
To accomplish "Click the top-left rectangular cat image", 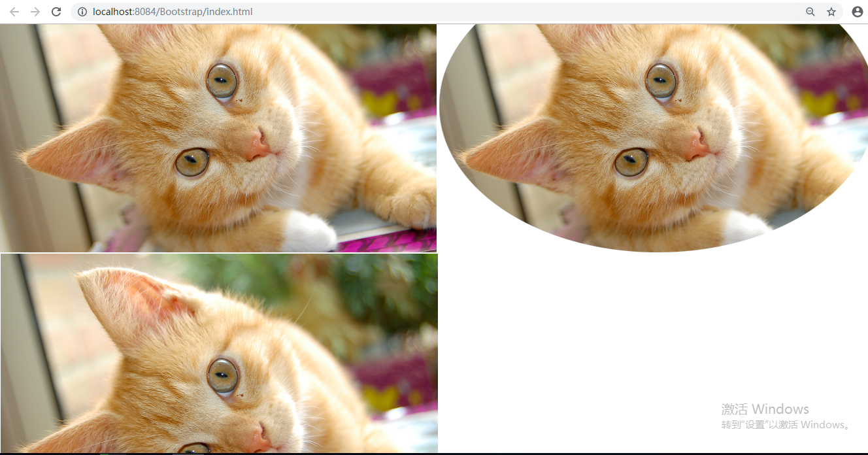I will (x=218, y=138).
